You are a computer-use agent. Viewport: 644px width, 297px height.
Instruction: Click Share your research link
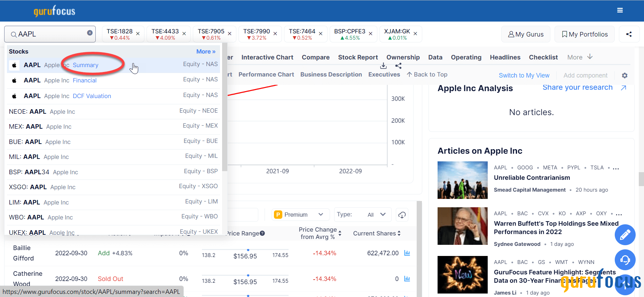pyautogui.click(x=584, y=87)
